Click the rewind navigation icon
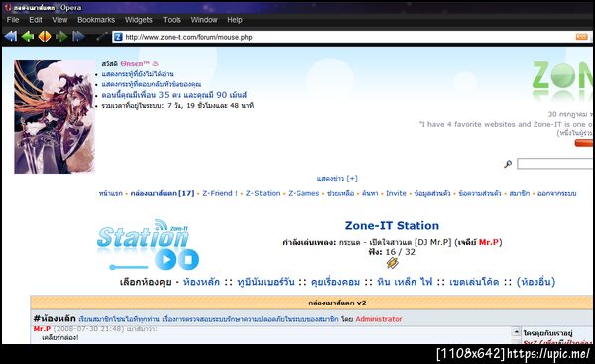Viewport: 595px width, 364px height. [x=10, y=37]
